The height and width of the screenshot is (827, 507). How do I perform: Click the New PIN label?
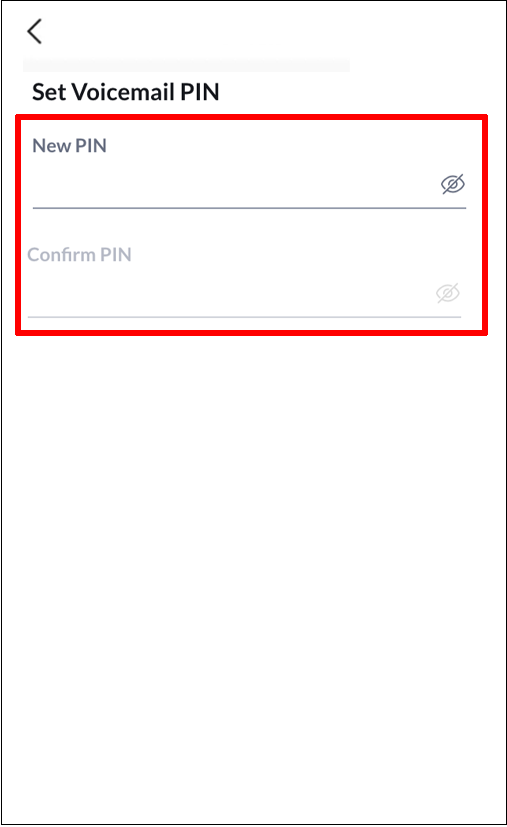point(70,146)
